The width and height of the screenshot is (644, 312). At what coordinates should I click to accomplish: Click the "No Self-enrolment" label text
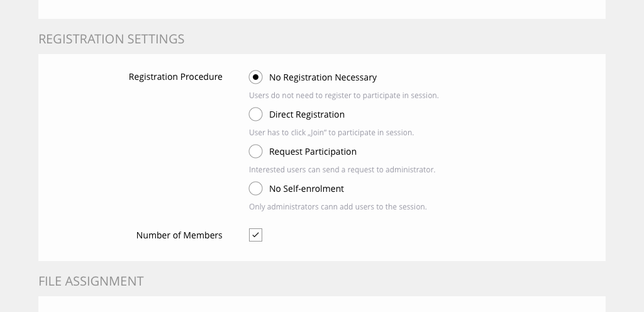click(306, 189)
